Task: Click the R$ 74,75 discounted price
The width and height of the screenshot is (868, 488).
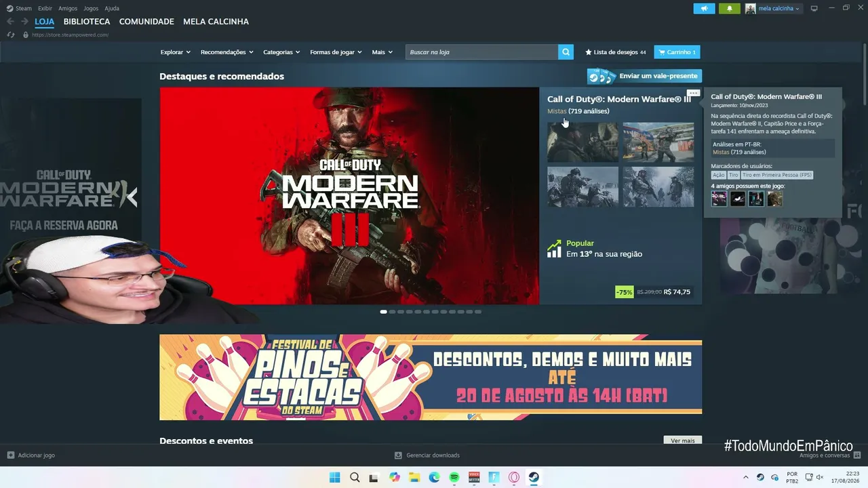Action: 677,292
